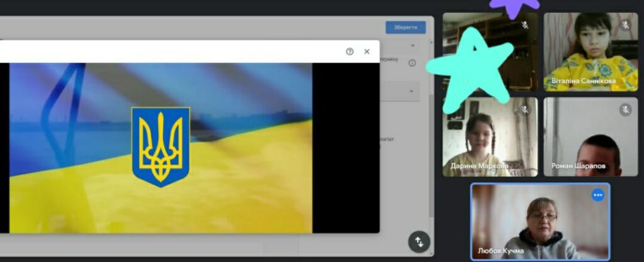Click the Любов Кучма name label
Screen dimensions: 644x262
pos(501,251)
